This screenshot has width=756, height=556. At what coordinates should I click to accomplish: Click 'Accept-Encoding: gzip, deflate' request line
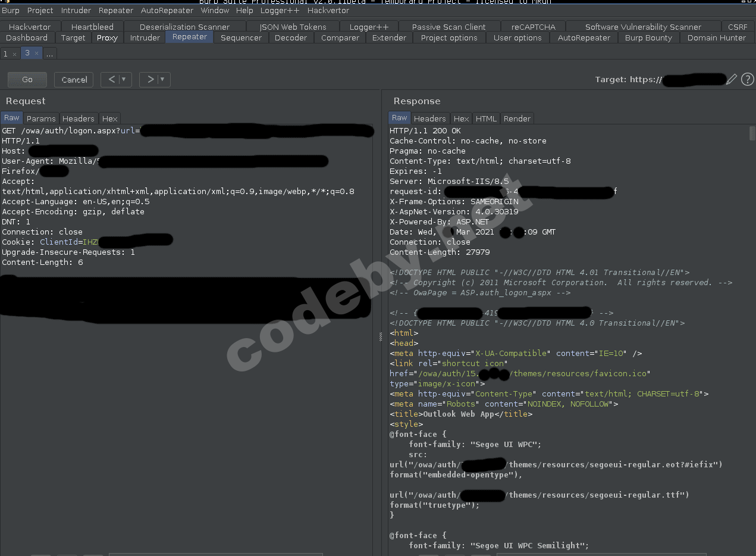[x=73, y=212]
